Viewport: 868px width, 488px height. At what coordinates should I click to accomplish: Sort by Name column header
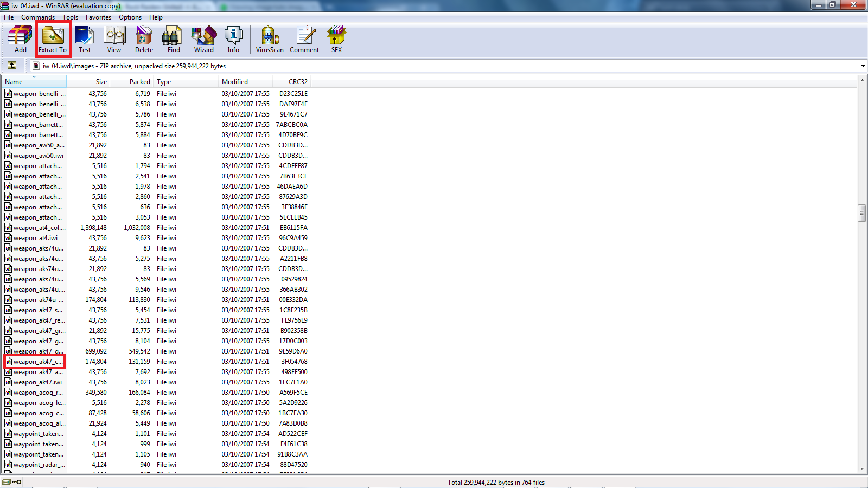click(x=34, y=82)
